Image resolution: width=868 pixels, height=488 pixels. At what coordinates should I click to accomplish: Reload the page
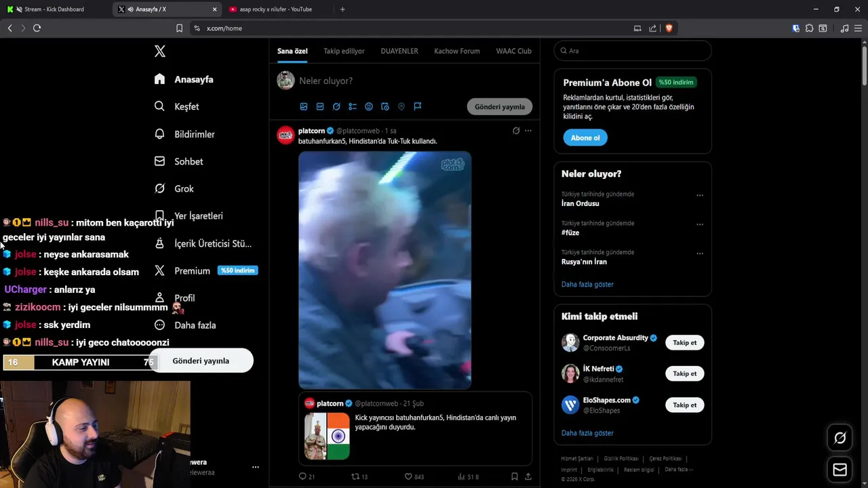pyautogui.click(x=37, y=28)
